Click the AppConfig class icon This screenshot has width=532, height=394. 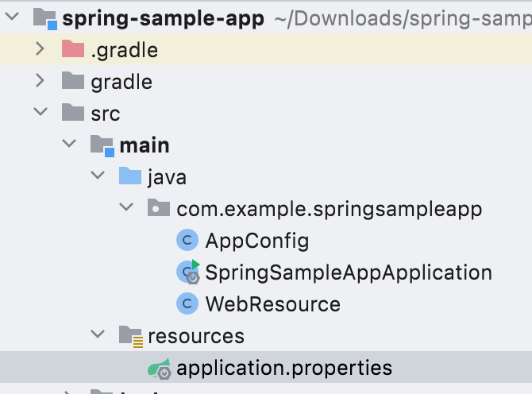[188, 240]
